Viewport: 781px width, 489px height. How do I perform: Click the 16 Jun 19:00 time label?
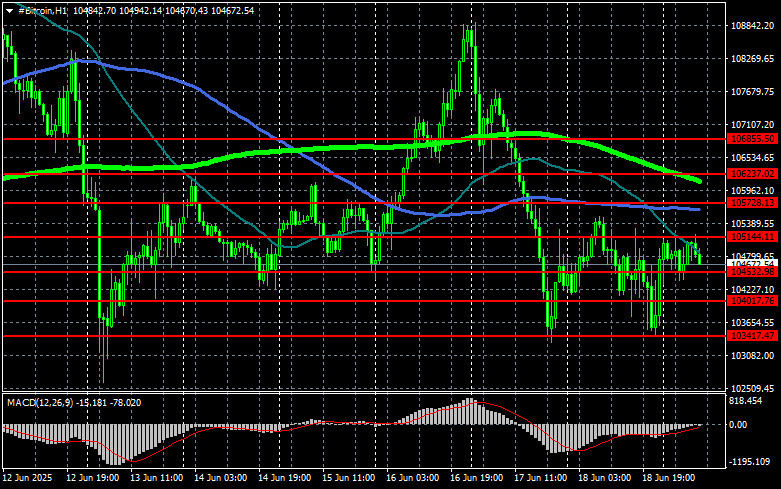pyautogui.click(x=477, y=478)
